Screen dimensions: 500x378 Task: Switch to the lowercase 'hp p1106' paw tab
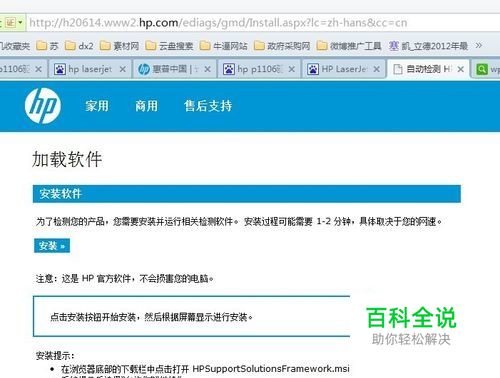[x=259, y=69]
